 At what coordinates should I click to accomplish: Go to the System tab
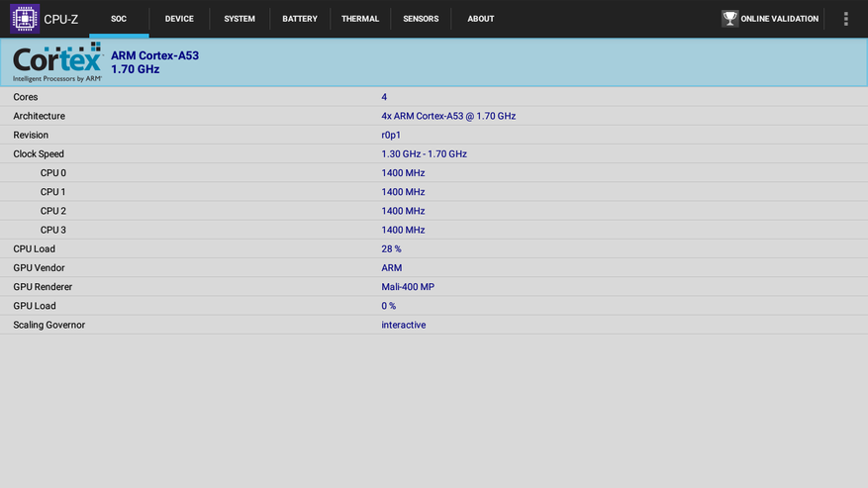(240, 19)
